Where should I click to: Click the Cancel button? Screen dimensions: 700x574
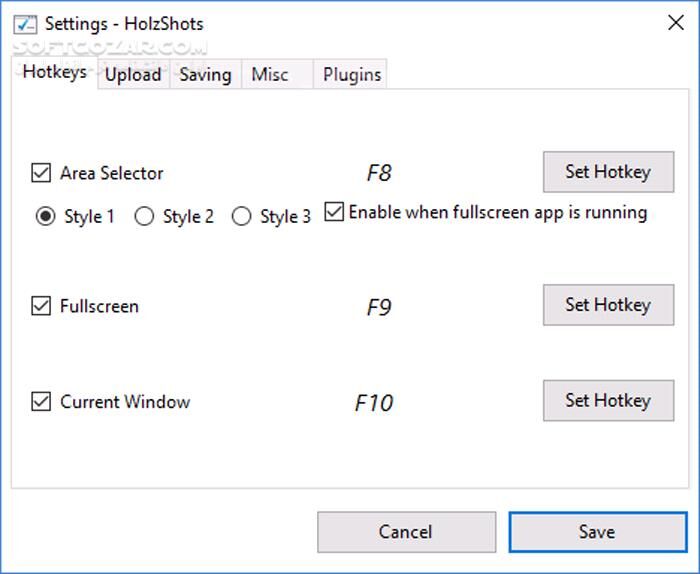tap(406, 532)
